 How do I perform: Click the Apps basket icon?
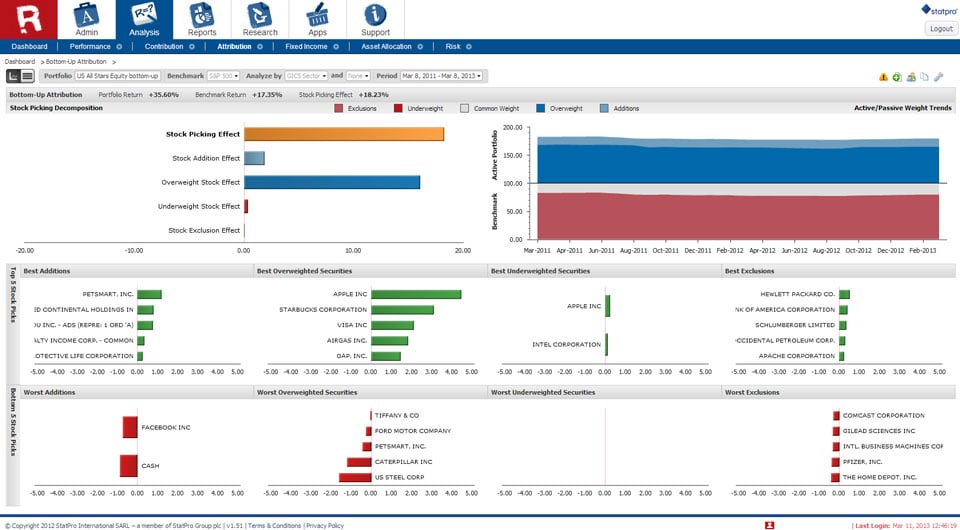(x=318, y=15)
